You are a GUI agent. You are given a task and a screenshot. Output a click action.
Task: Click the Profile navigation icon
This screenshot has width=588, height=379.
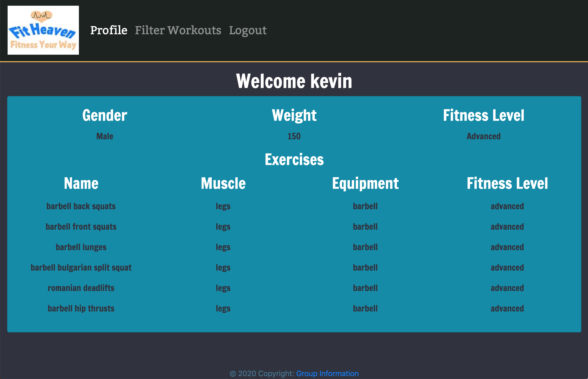point(108,29)
